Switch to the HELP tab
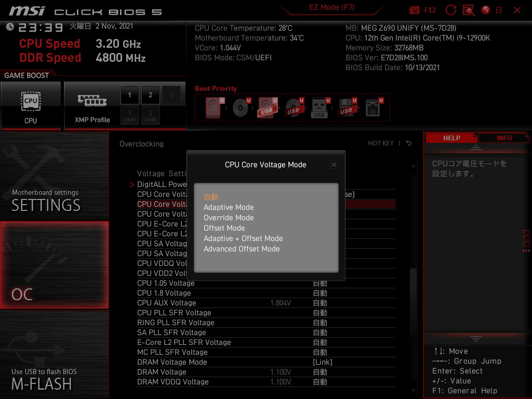Viewport: 532px width, 399px height. tap(451, 138)
